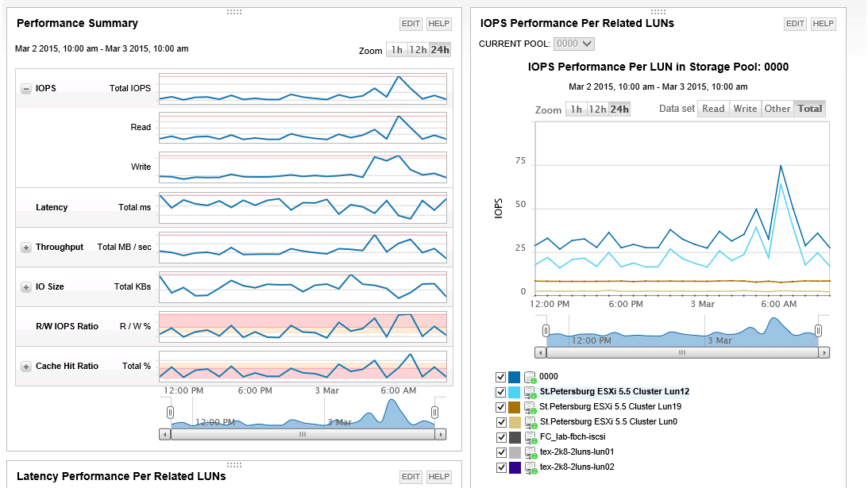Image resolution: width=868 pixels, height=488 pixels.
Task: Click EDIT on the Performance Summary panel
Action: (411, 24)
